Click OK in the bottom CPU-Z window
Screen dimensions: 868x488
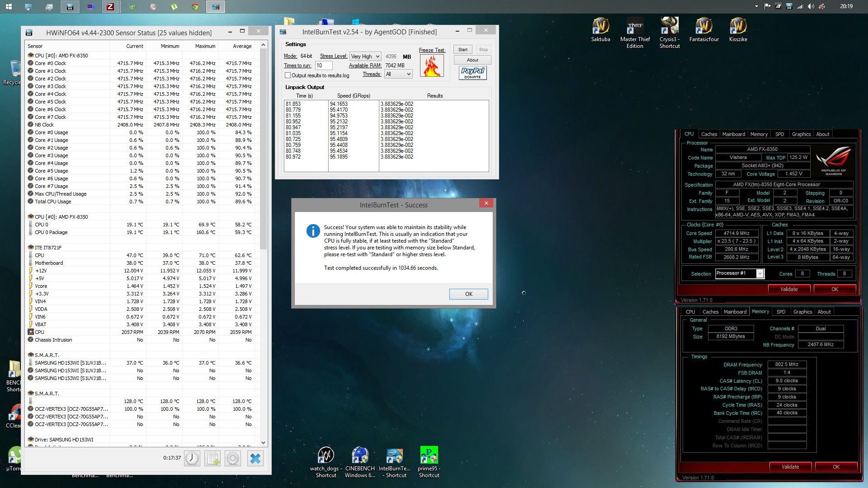point(836,467)
